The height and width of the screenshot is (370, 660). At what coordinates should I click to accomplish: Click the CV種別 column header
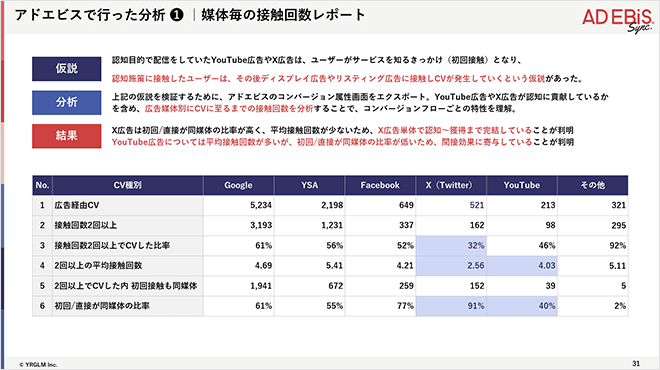(x=128, y=185)
